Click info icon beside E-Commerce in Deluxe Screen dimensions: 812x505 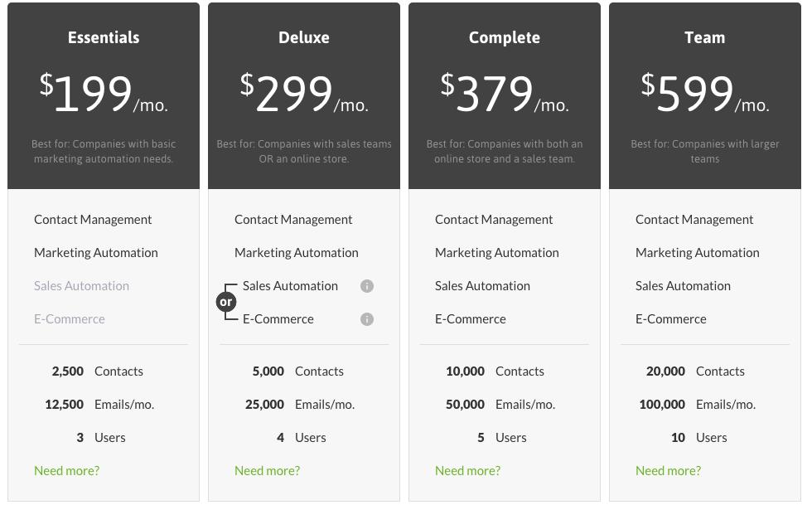point(367,319)
